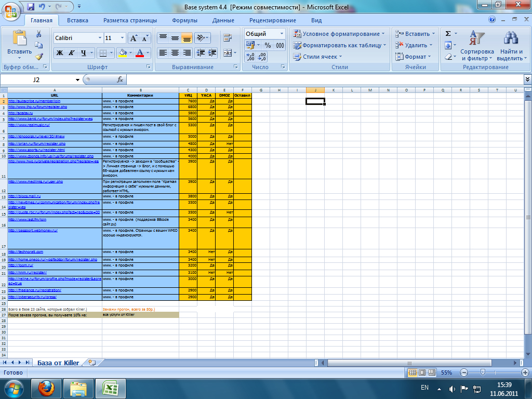532x399 pixels.
Task: Apply thousands separator 000 format
Action: click(x=280, y=45)
